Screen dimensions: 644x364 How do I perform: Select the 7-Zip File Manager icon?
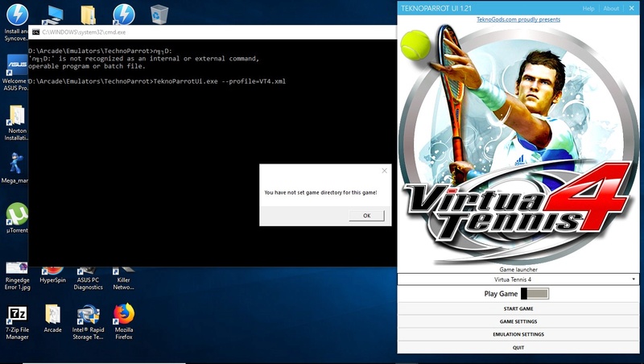click(17, 322)
